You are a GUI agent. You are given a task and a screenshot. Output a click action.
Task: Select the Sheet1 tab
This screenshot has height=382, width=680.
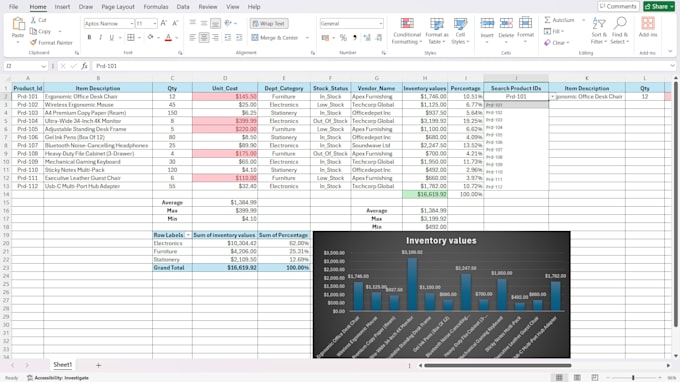(x=62, y=365)
